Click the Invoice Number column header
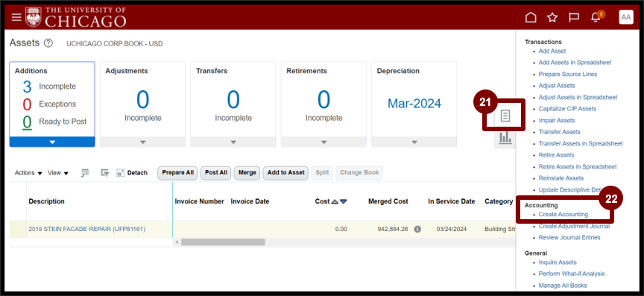The image size is (644, 296). click(x=199, y=201)
